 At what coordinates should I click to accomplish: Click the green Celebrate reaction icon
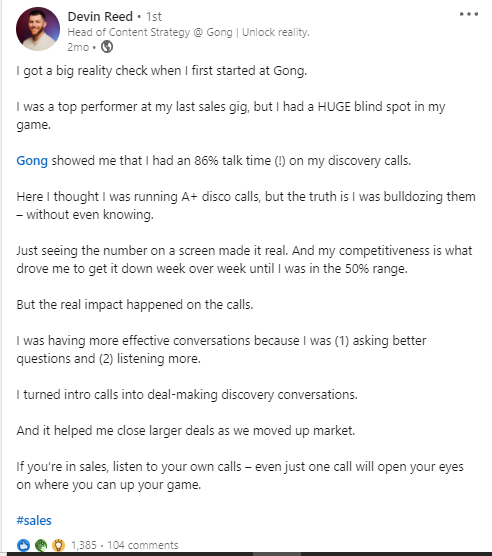[x=41, y=545]
